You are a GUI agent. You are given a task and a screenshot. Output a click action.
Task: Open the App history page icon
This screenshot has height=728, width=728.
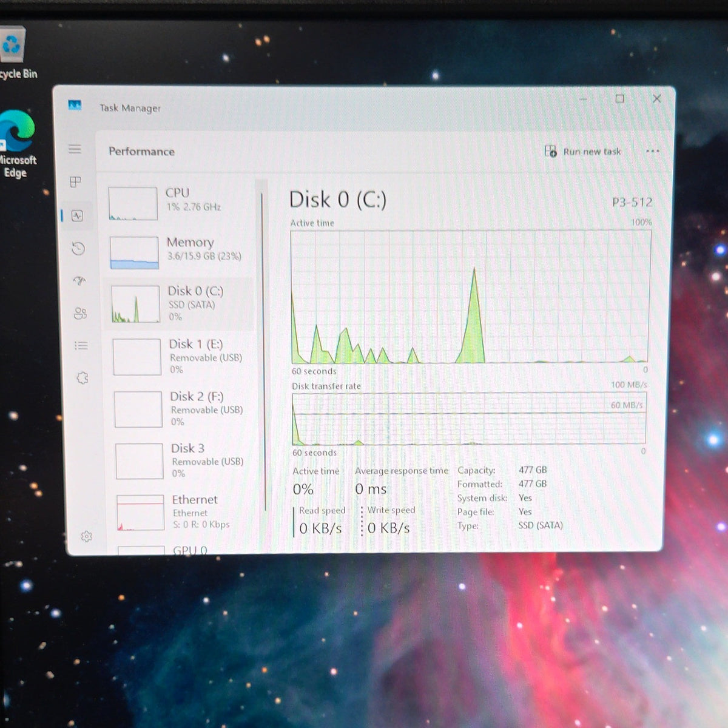[x=78, y=248]
